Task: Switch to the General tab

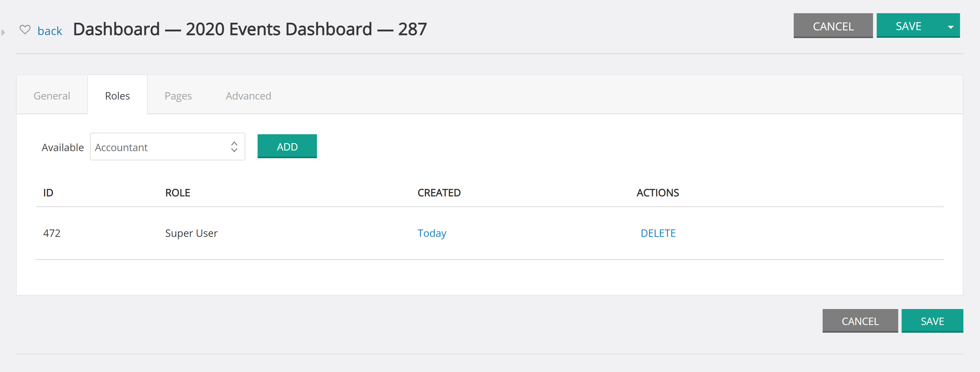Action: [52, 96]
